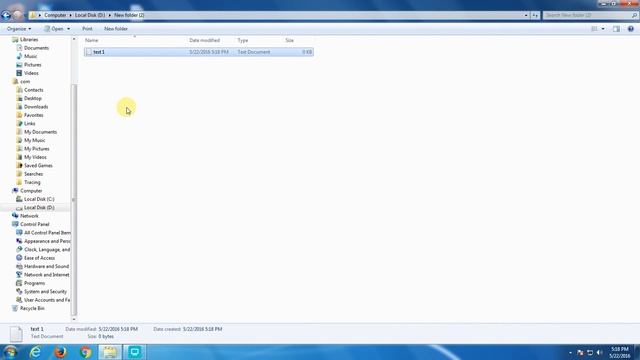The height and width of the screenshot is (360, 640).
Task: Open Network and Internet
Action: click(47, 275)
